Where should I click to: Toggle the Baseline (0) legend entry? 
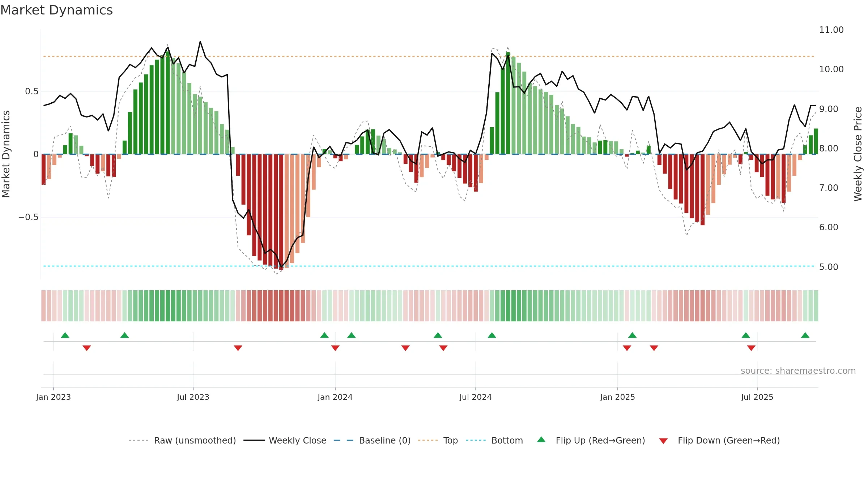[372, 440]
